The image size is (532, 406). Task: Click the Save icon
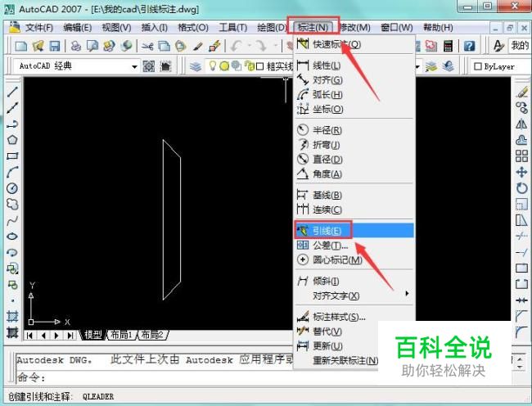coord(55,46)
